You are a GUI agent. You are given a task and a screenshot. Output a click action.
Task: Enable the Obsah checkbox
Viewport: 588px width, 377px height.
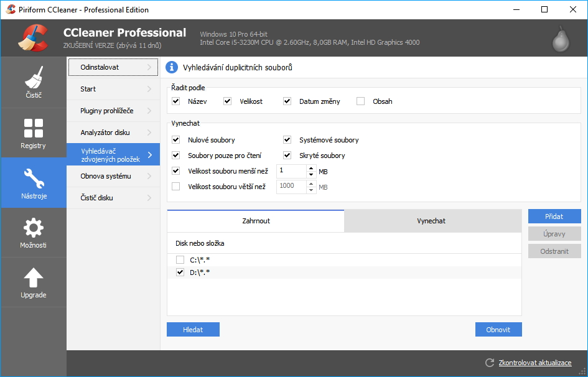click(360, 101)
